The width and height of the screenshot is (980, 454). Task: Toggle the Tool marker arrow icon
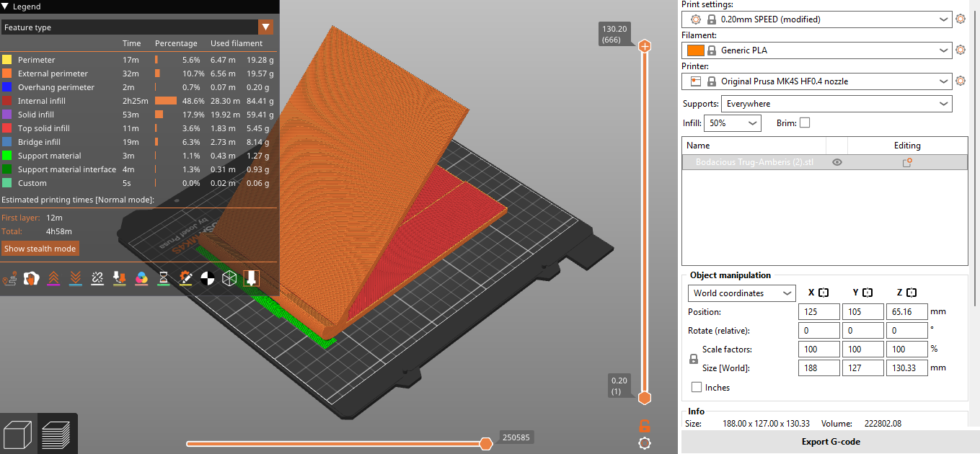coord(251,278)
